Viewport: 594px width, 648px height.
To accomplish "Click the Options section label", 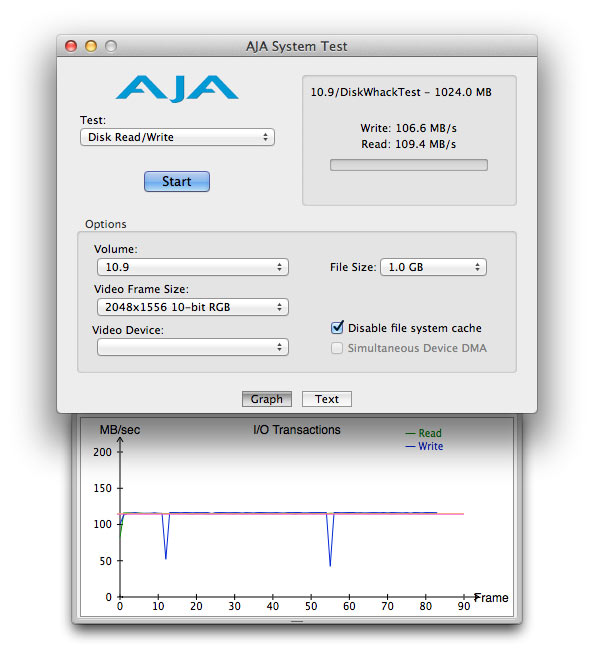I will point(106,224).
